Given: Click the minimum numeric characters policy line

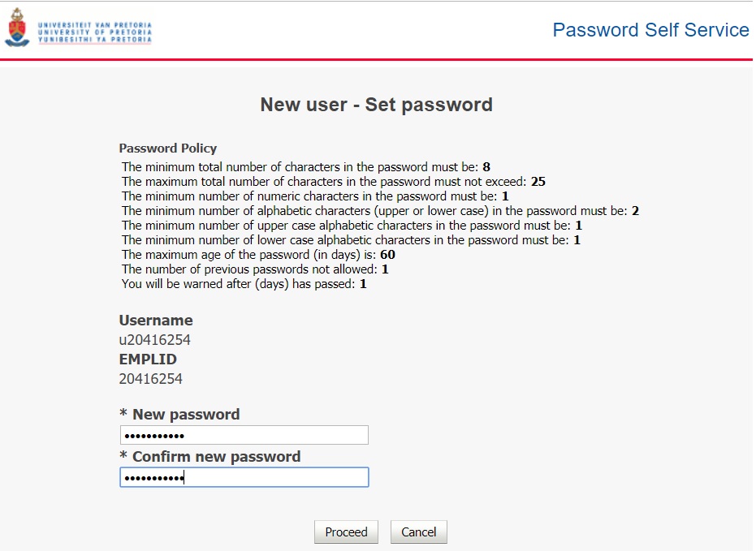Looking at the screenshot, I should coord(314,196).
